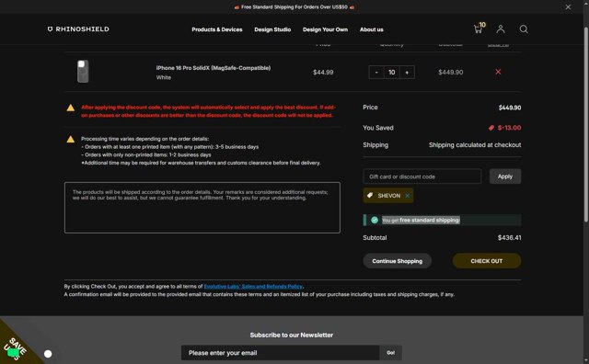589x364 pixels.
Task: Click Continue Shopping
Action: pyautogui.click(x=397, y=261)
